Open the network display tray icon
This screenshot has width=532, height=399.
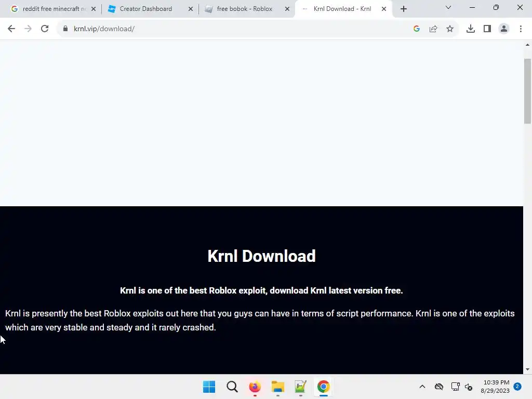coord(455,387)
